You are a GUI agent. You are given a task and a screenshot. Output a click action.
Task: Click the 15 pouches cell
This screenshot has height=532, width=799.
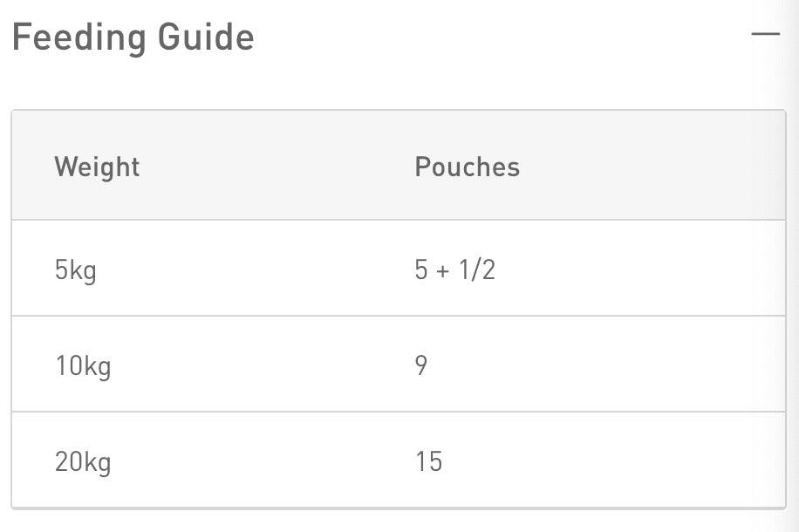(x=428, y=461)
